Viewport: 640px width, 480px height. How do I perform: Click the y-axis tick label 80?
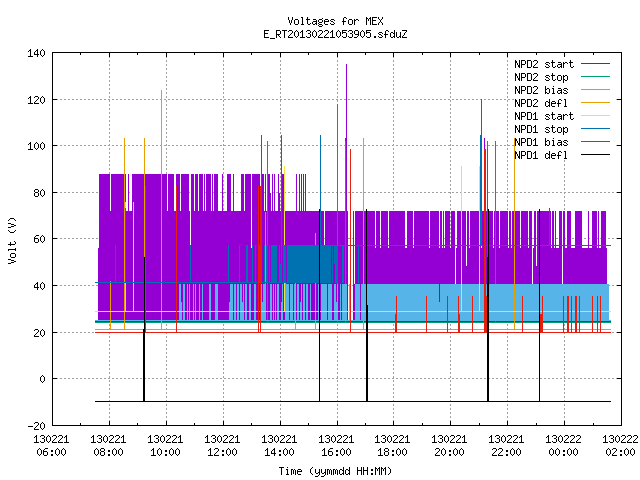[39, 193]
